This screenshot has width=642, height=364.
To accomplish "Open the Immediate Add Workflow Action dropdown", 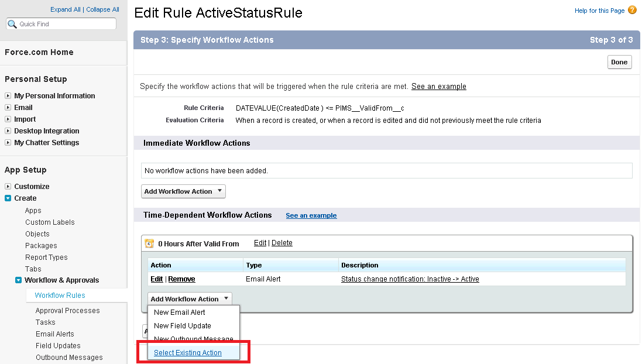I will pos(183,191).
